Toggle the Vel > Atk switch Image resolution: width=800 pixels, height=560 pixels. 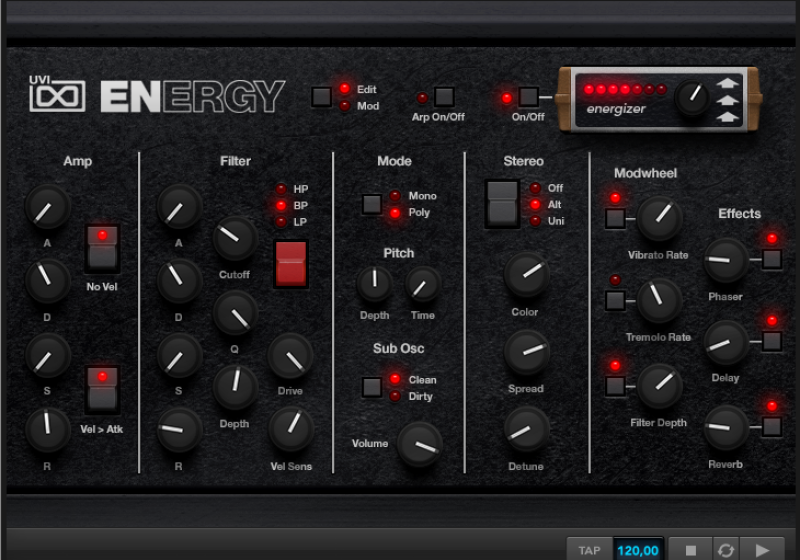coord(99,389)
